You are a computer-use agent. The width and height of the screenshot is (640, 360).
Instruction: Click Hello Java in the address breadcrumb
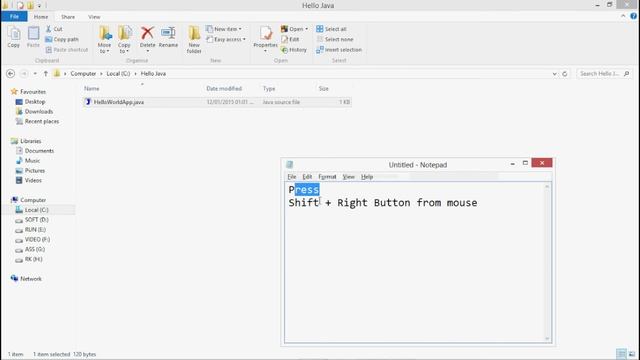pos(153,73)
